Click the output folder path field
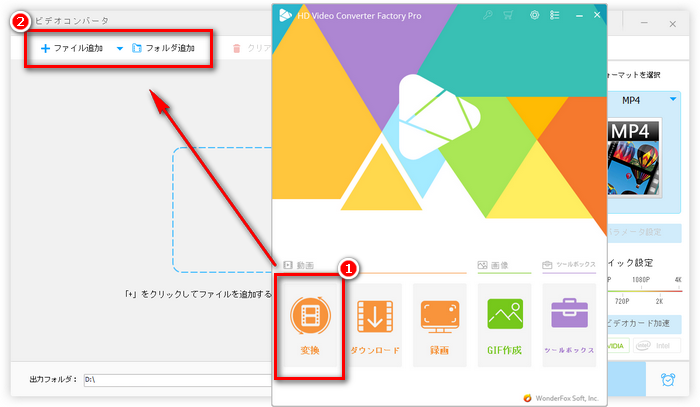 click(x=178, y=380)
